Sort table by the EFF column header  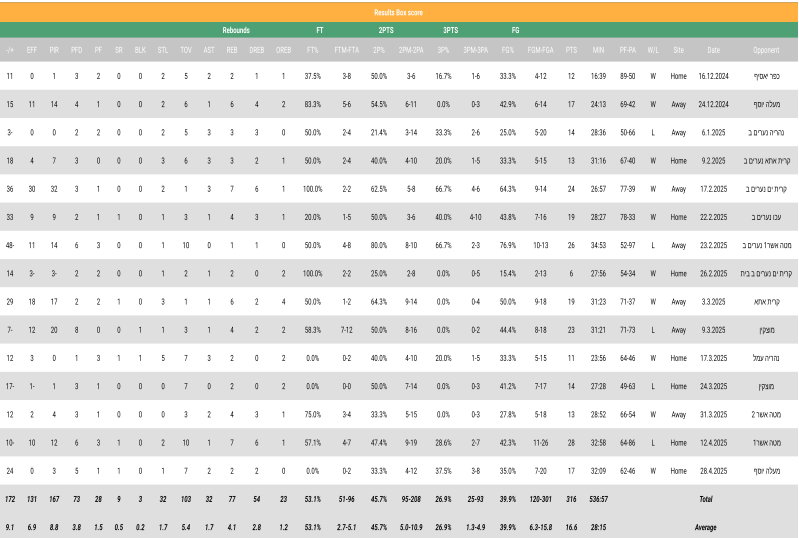point(32,50)
